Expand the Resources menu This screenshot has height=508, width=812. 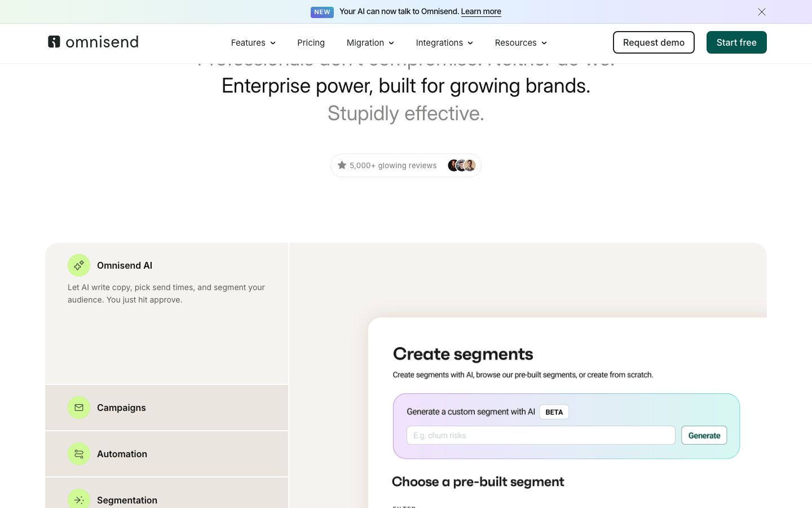521,43
